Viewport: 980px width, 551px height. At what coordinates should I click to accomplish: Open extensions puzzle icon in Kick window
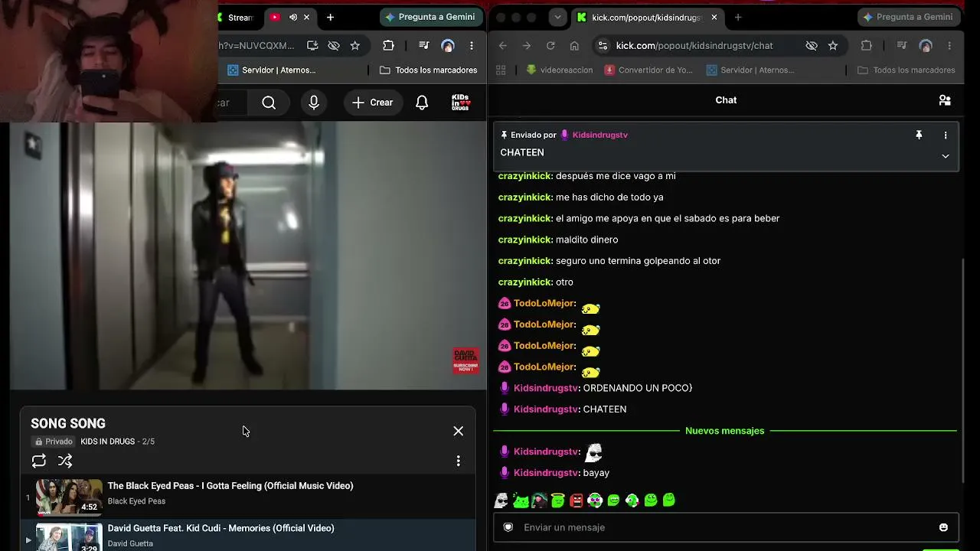867,46
